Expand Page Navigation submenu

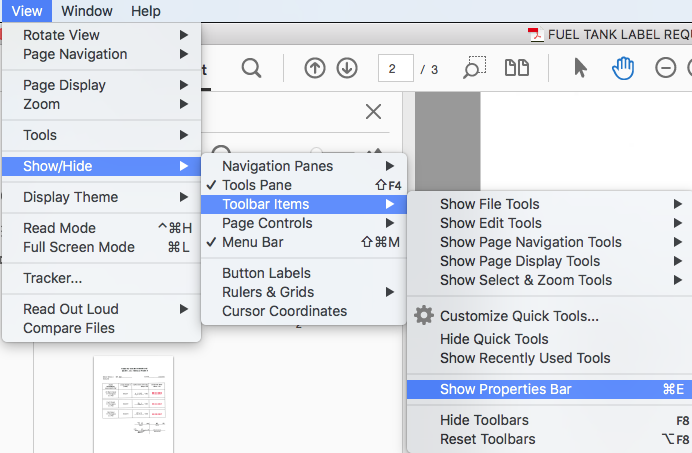[102, 54]
